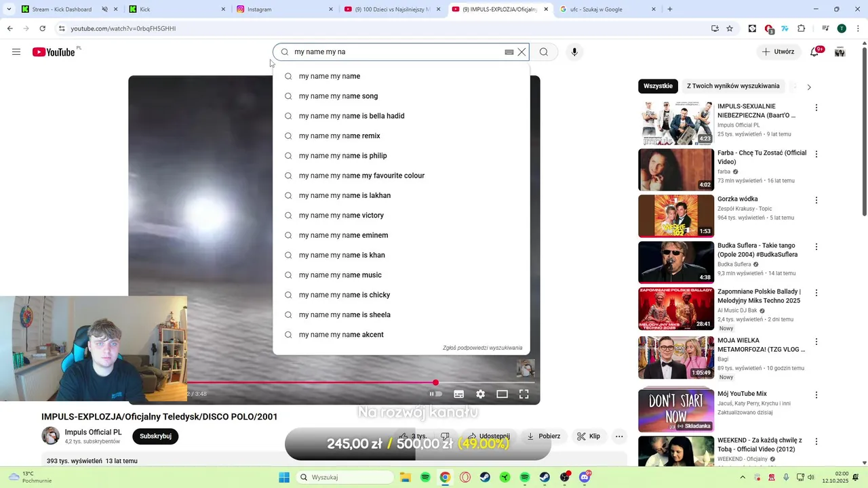868x488 pixels.
Task: Open options for IMPULS-SEXUALNIE NIEBEZPIECZNA video
Action: [x=816, y=108]
